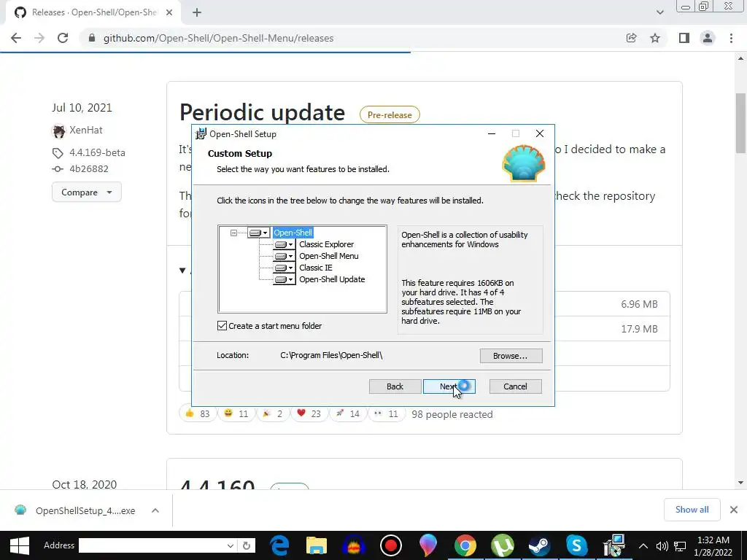The image size is (747, 560).
Task: Open the 4.4.169-beta tag link
Action: (97, 152)
